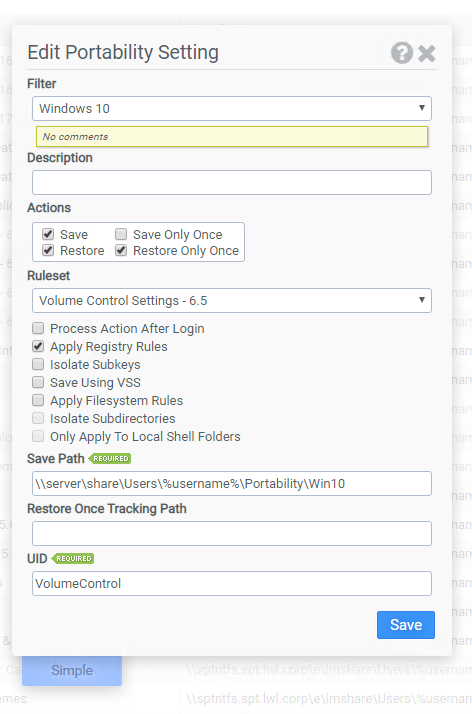
Task: Expand the Filter dropdown showing Windows 10
Action: [x=232, y=108]
